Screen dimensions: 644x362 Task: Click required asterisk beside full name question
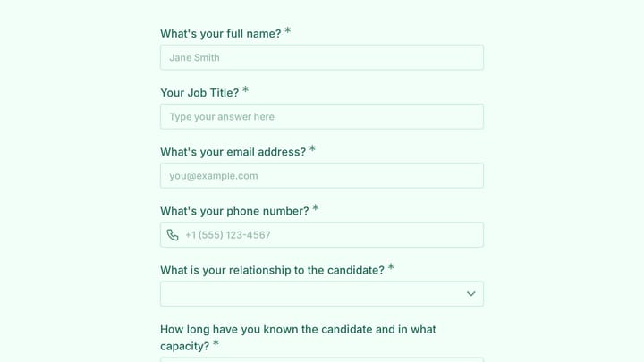tap(287, 30)
